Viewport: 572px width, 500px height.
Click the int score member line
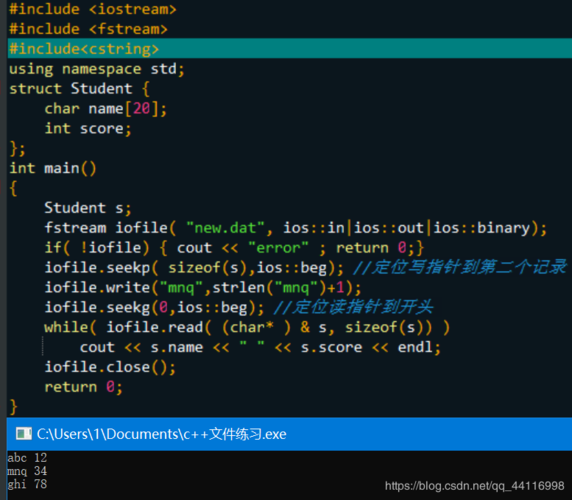(88, 128)
